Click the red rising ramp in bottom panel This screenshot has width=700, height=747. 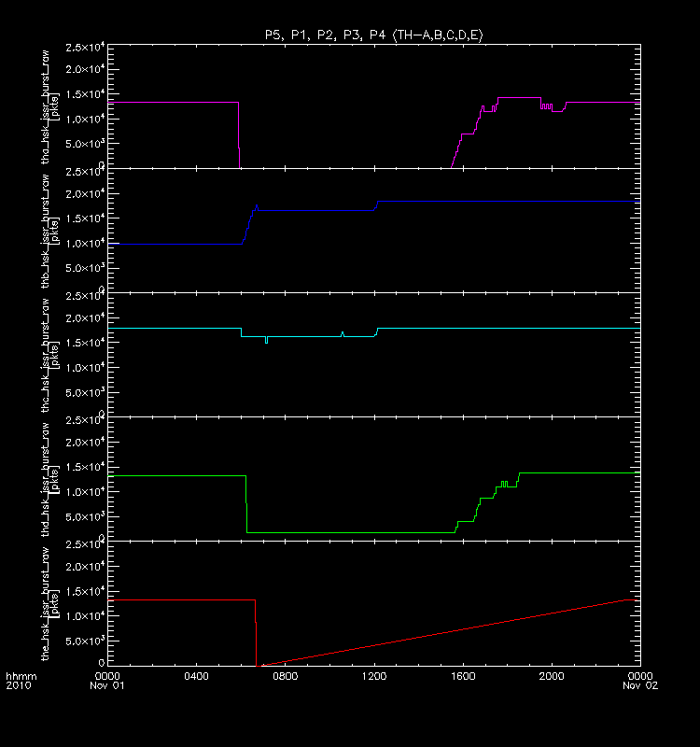click(x=442, y=633)
